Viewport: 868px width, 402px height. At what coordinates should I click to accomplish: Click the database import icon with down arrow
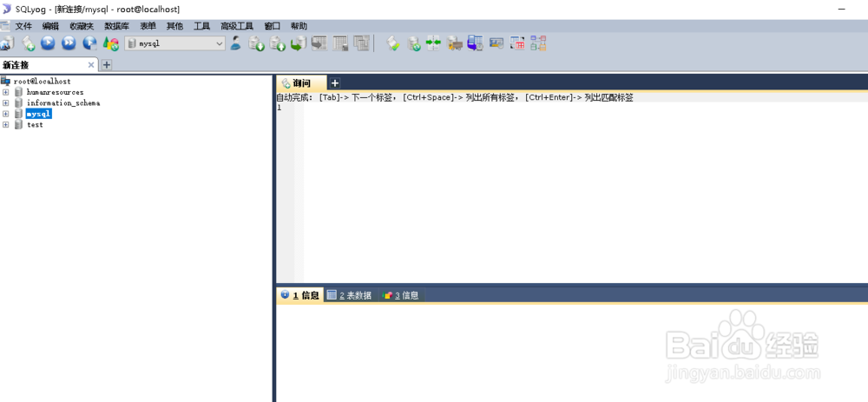point(256,43)
